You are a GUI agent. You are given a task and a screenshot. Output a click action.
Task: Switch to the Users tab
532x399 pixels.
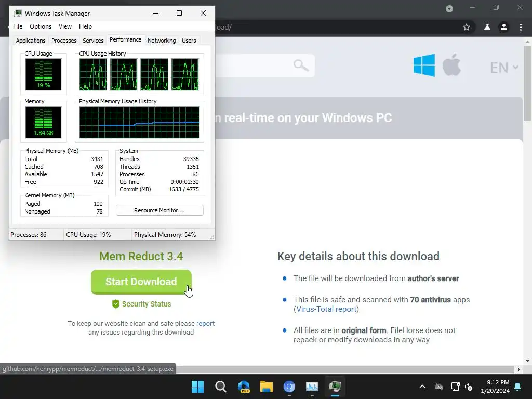coord(189,41)
